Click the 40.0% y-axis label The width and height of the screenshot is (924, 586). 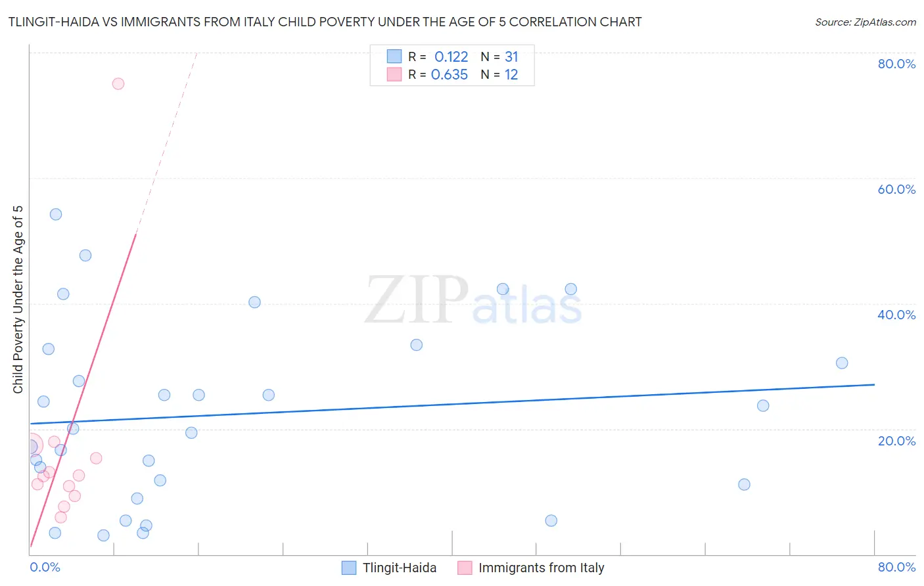(896, 315)
